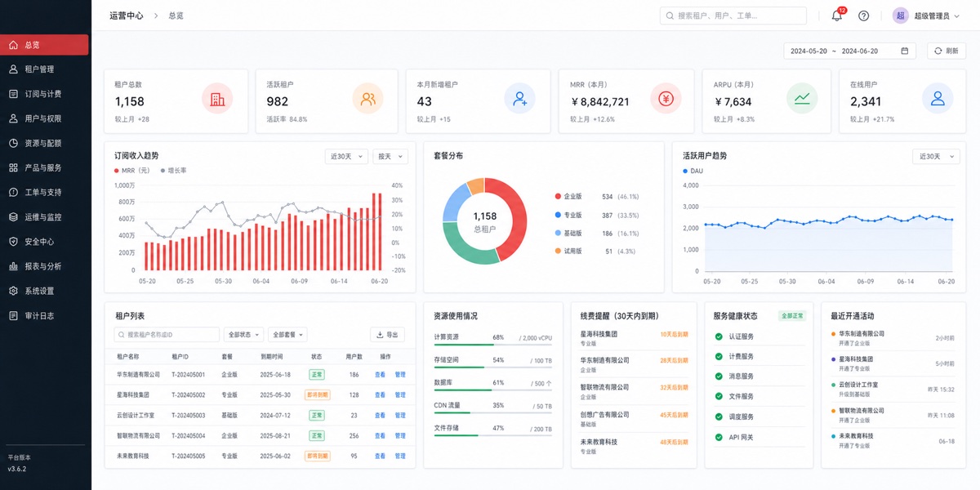Open the 按天 granularity dropdown
This screenshot has height=490, width=980.
pyautogui.click(x=390, y=156)
